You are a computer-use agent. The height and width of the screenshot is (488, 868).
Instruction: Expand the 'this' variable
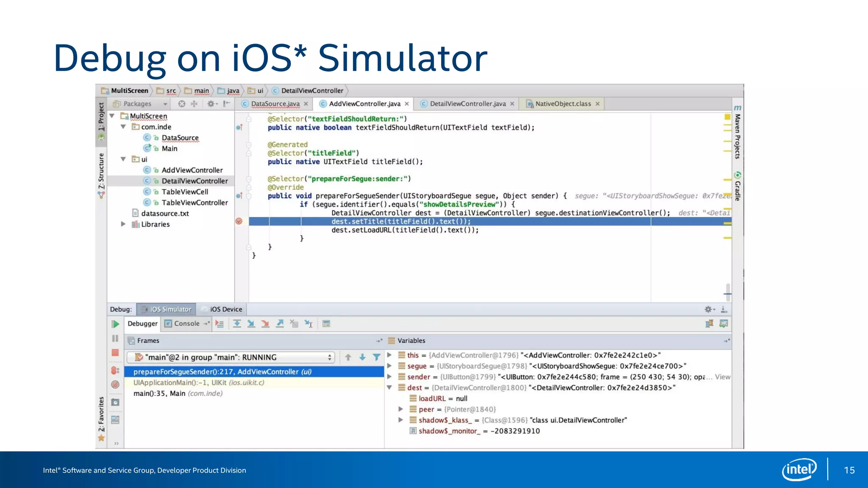tap(389, 355)
